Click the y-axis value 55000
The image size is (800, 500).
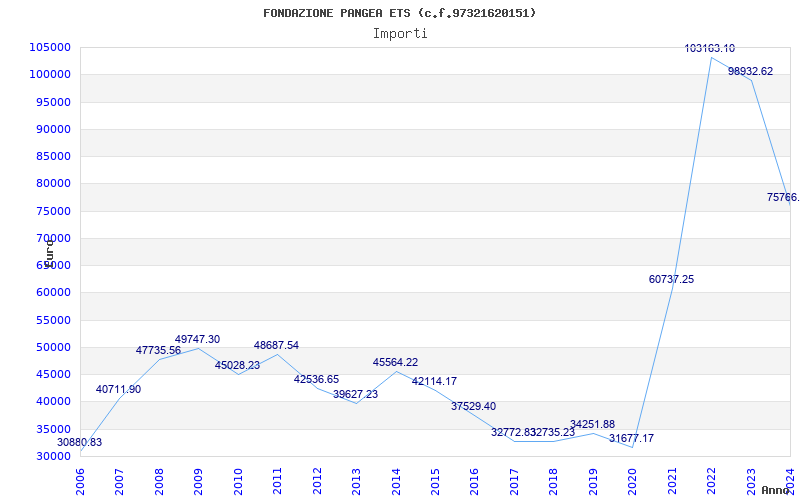[53, 320]
